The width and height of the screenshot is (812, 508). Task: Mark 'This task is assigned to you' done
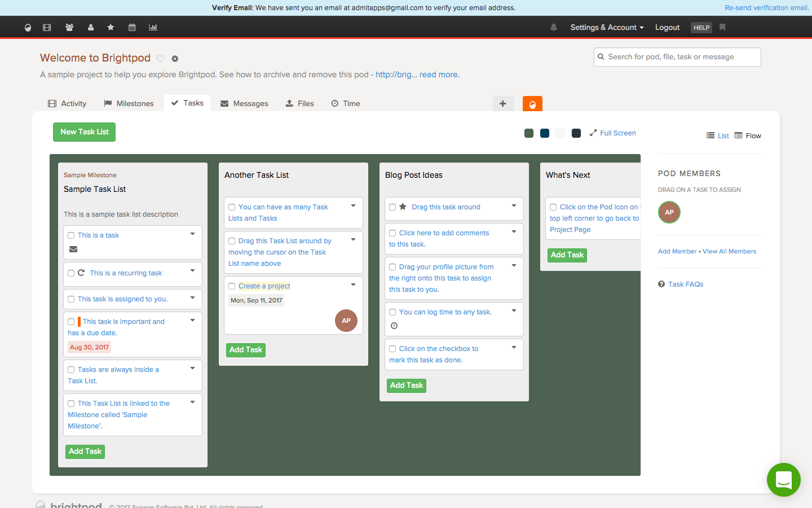coord(71,299)
